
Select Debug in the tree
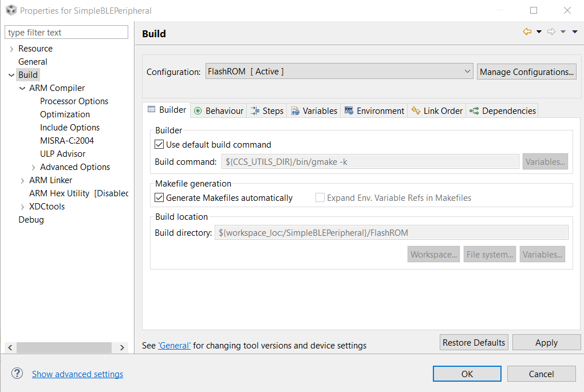click(31, 220)
